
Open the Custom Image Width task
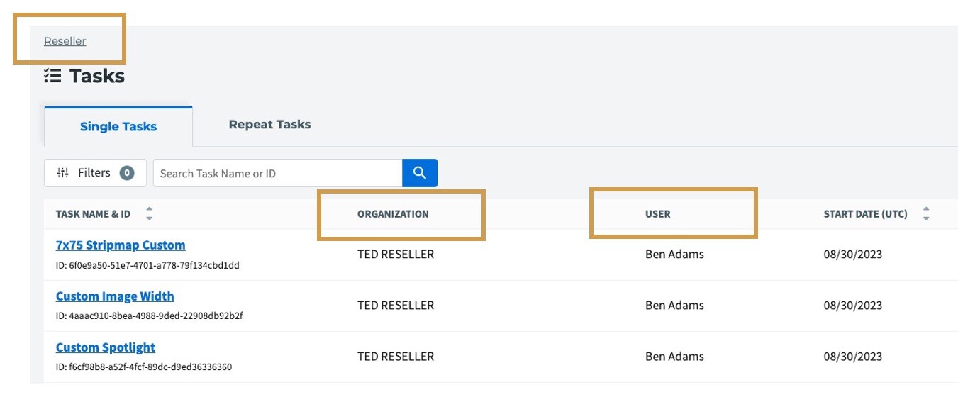tap(115, 296)
